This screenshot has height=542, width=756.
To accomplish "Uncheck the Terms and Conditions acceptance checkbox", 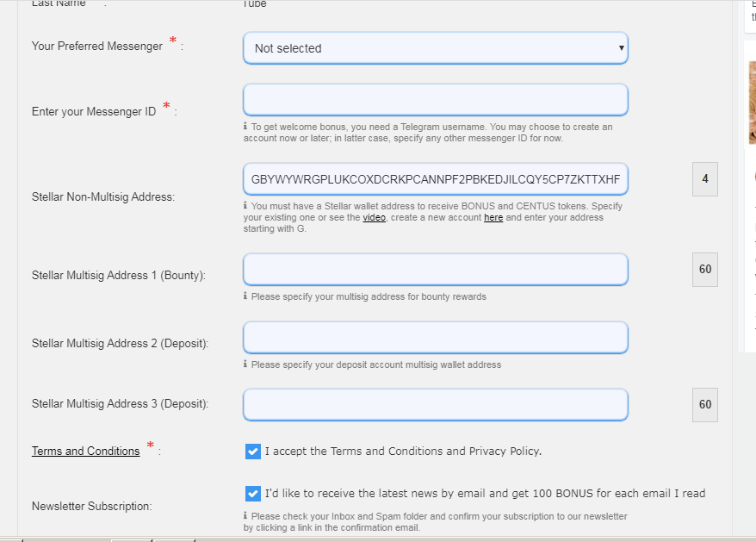I will click(252, 451).
